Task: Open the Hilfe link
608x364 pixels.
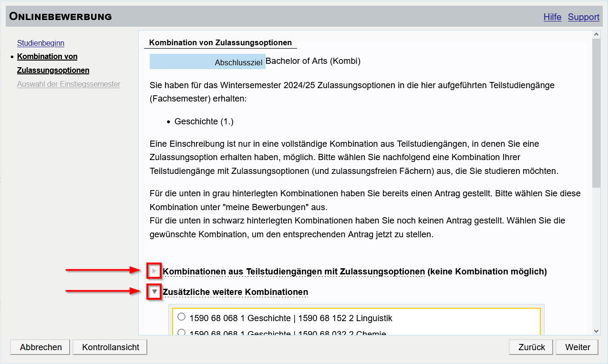Action: (552, 17)
